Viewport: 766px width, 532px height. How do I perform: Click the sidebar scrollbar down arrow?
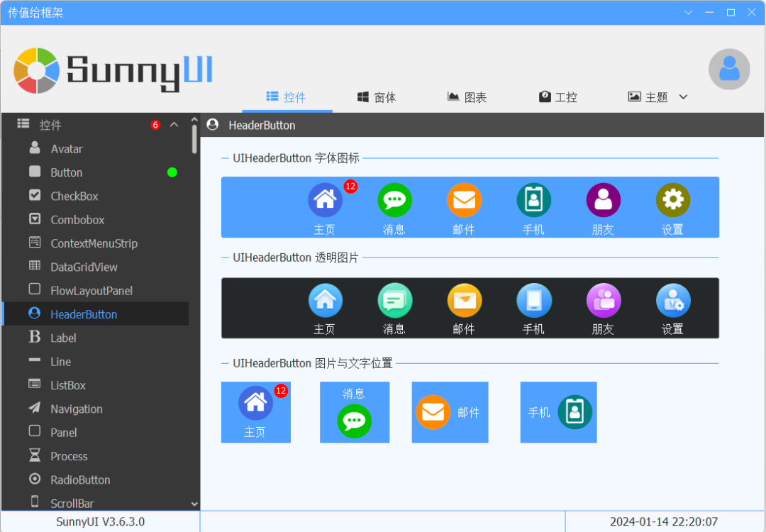coord(195,504)
